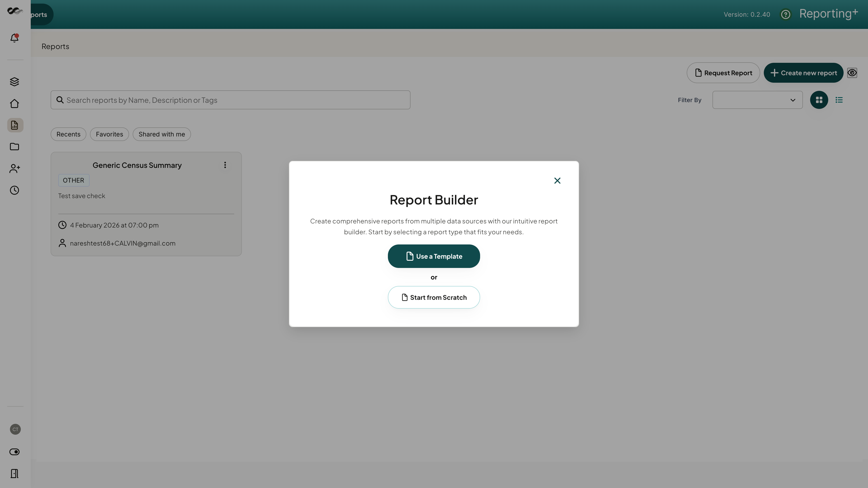Open Generic Census Summary options menu
The image size is (868, 488).
[x=225, y=165]
